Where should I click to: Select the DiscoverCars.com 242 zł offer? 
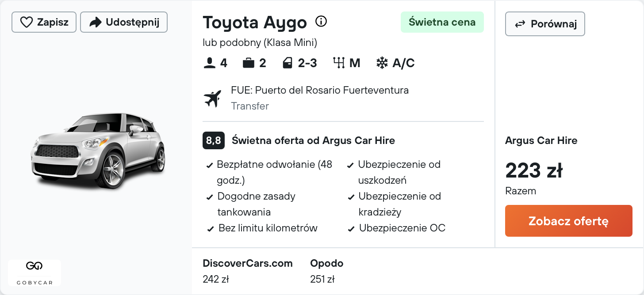point(248,271)
